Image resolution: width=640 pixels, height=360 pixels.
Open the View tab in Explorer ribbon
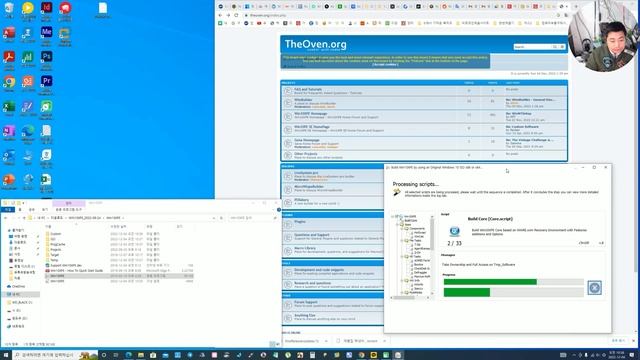(45, 209)
